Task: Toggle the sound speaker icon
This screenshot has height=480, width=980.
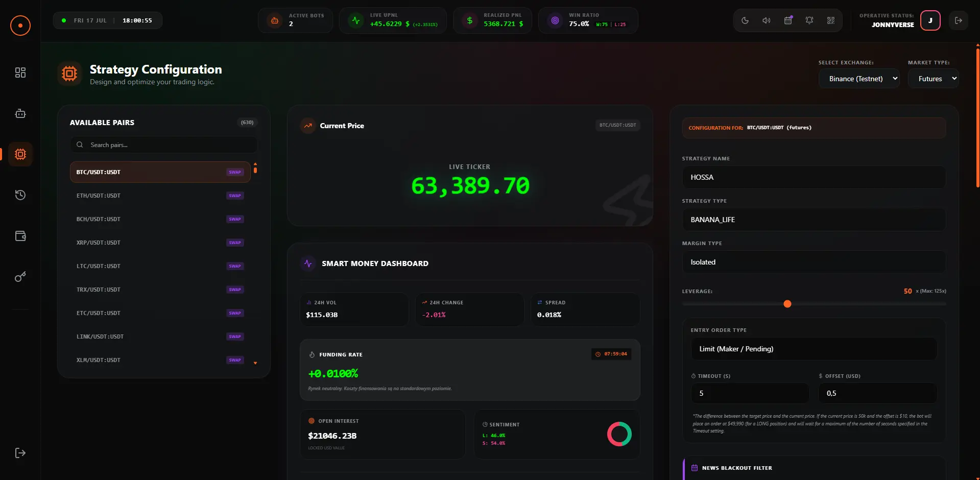Action: 767,20
